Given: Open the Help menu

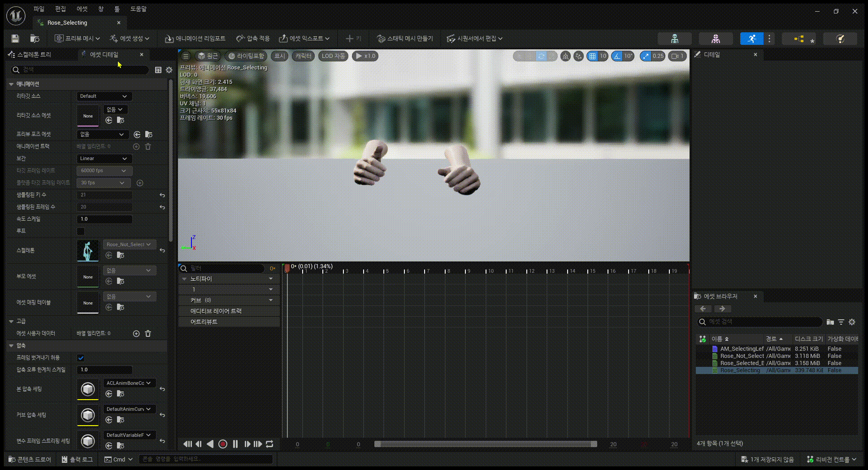Looking at the screenshot, I should (139, 9).
